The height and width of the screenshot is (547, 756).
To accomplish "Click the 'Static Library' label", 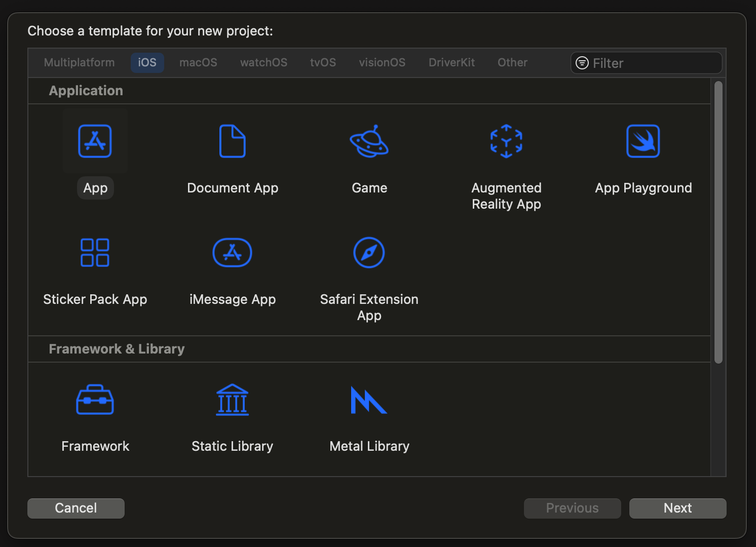I will 233,446.
